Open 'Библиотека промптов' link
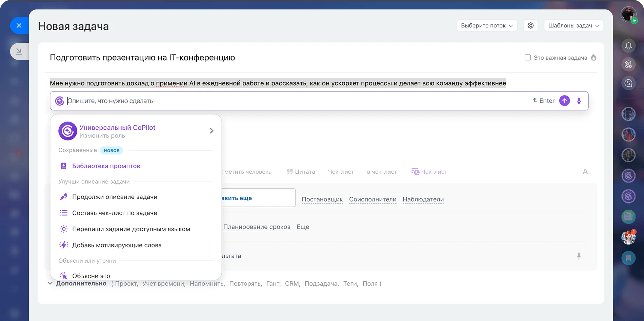 (x=106, y=166)
